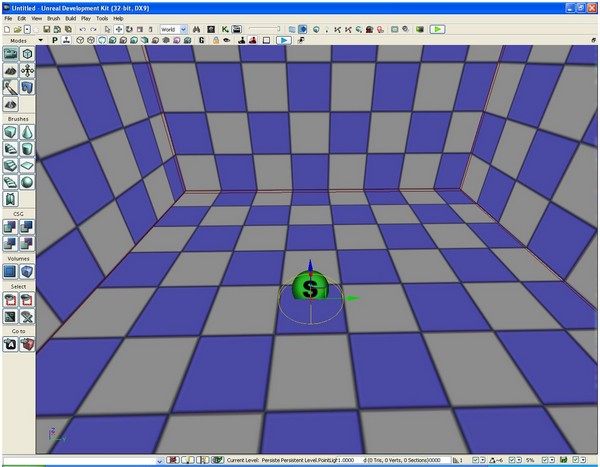Screen dimensions: 600x467
Task: Click the binoculars search icon
Action: [x=197, y=29]
